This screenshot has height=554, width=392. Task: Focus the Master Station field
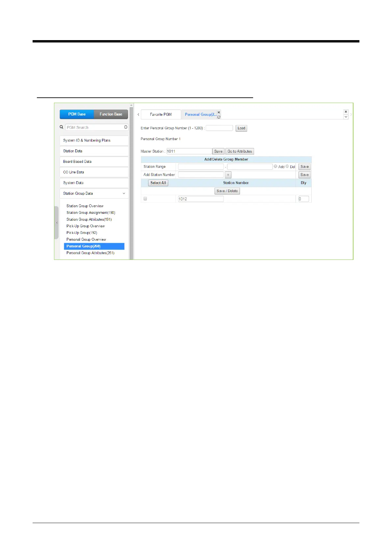point(189,151)
